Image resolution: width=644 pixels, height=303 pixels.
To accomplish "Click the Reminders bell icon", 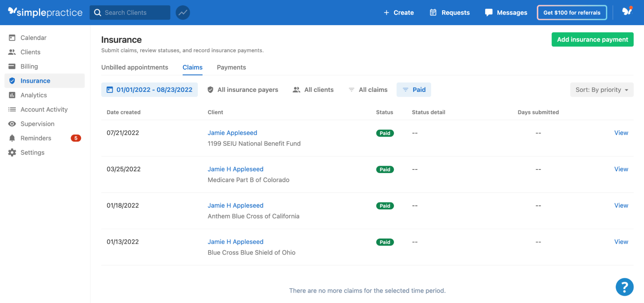I will coord(12,138).
